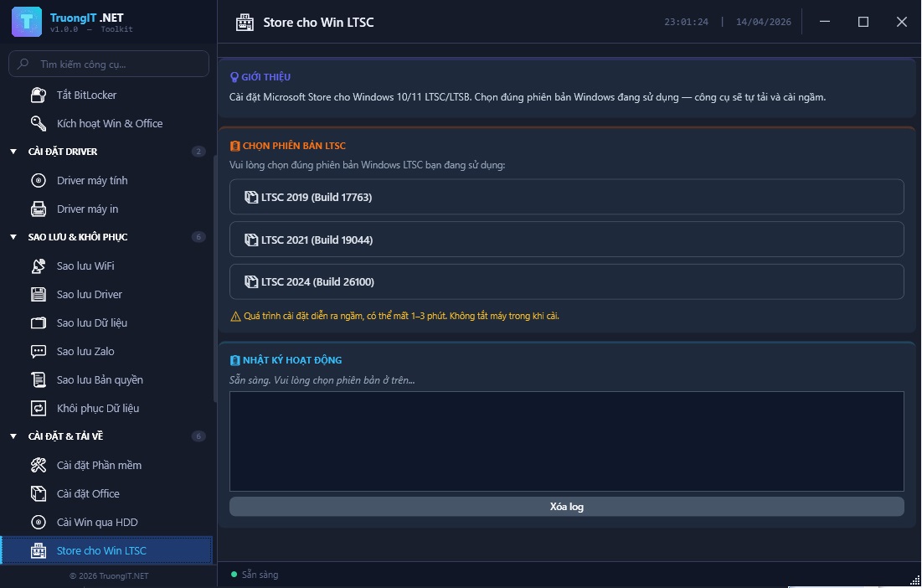Click the TruongIT logo icon
Viewport: 922px width, 588px height.
(x=27, y=22)
